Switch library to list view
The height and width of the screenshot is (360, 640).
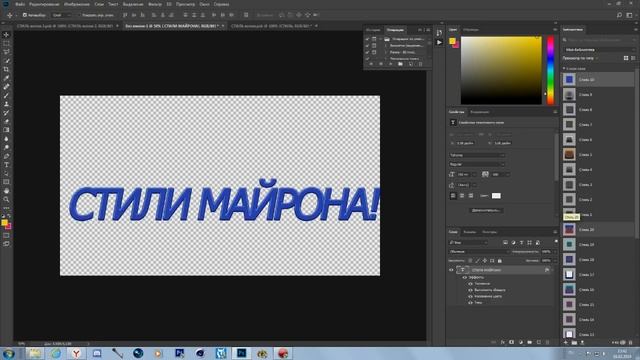tap(633, 58)
